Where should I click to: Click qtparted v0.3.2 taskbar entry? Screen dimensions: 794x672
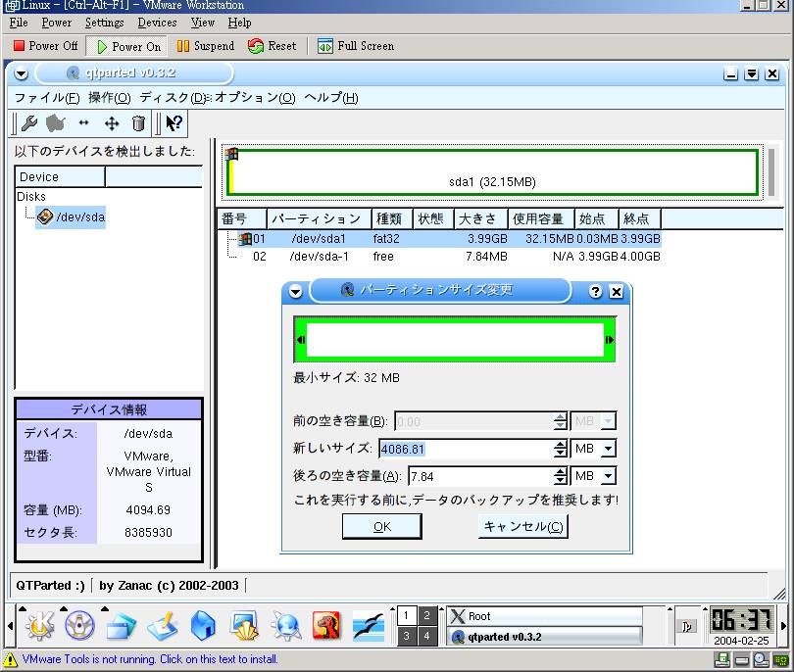(545, 637)
